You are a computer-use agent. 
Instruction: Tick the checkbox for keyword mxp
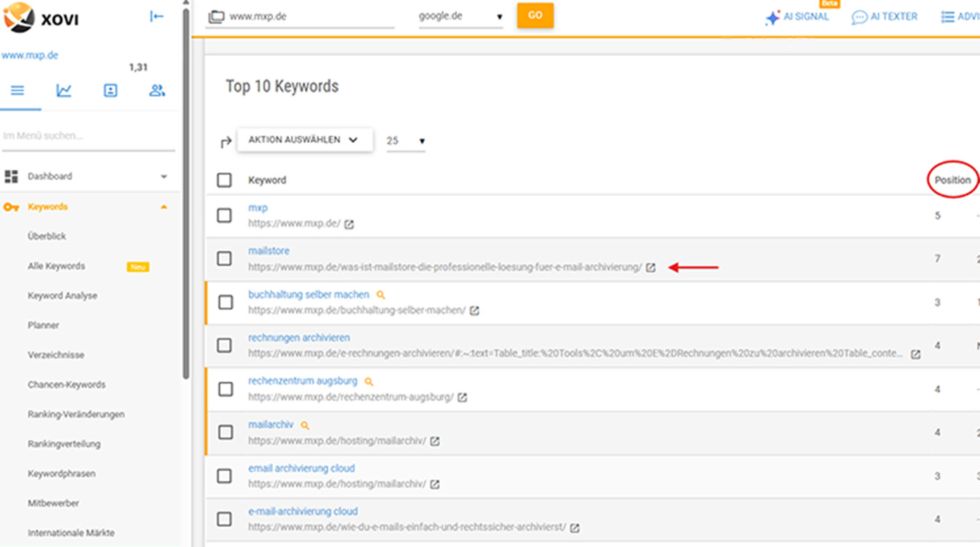coord(224,215)
